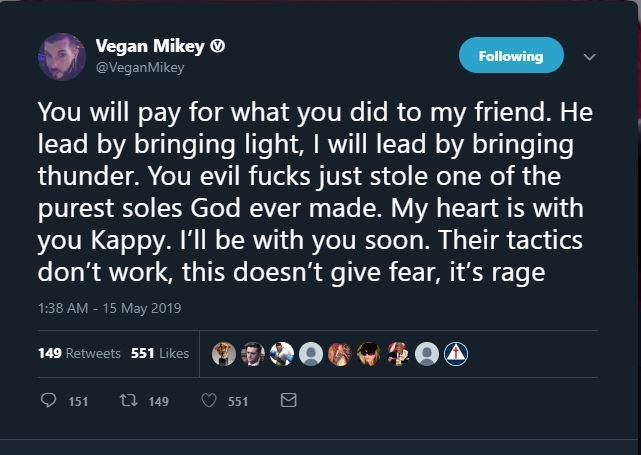Image resolution: width=641 pixels, height=455 pixels.
Task: Open the last gray silhouette liker avatar
Action: 428,353
